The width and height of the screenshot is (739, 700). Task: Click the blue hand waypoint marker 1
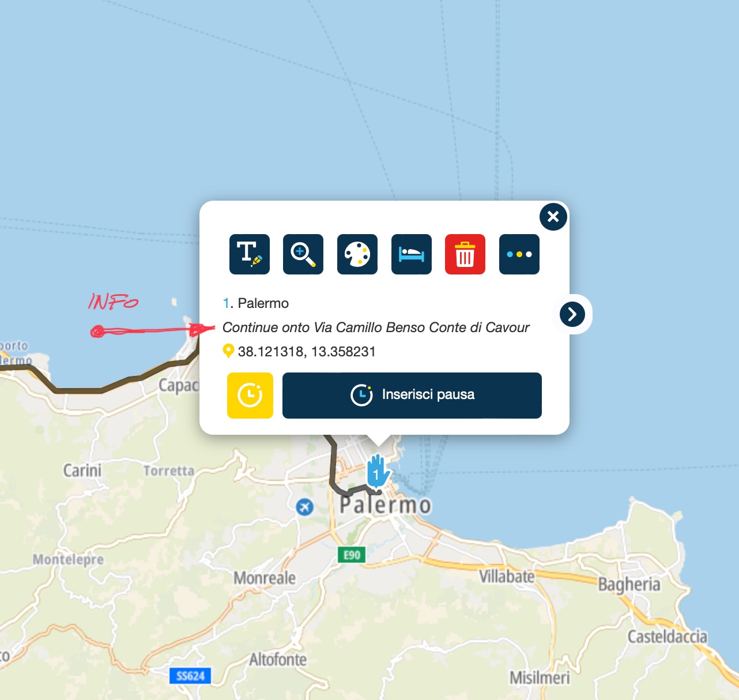[x=378, y=472]
